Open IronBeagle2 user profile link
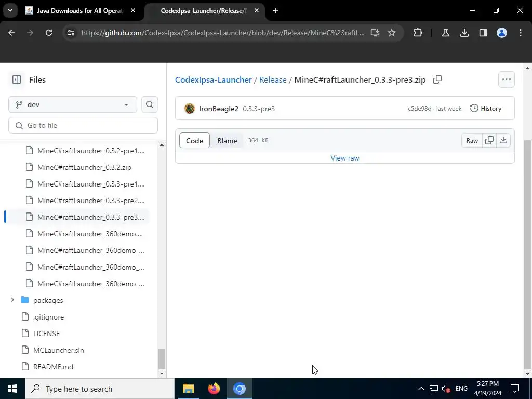This screenshot has width=532, height=399. coord(219,109)
